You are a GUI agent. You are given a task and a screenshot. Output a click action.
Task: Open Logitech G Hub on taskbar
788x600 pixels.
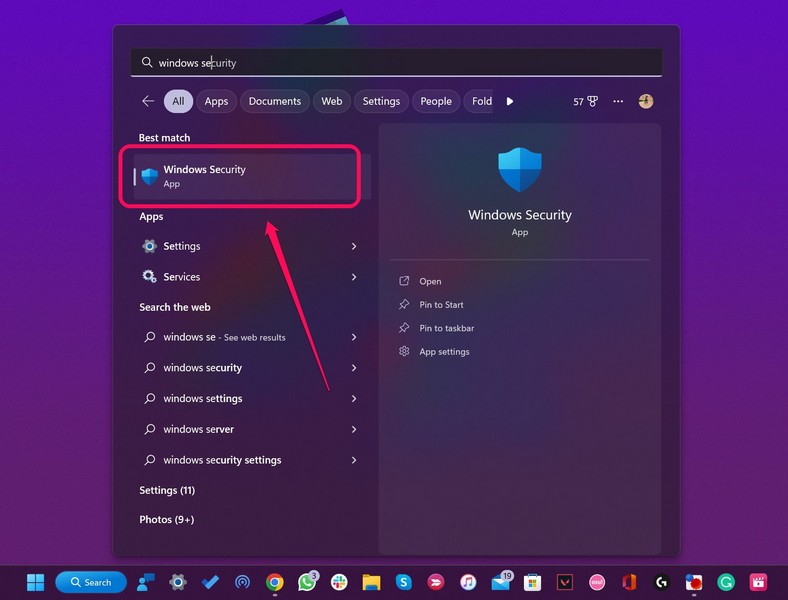(x=661, y=582)
